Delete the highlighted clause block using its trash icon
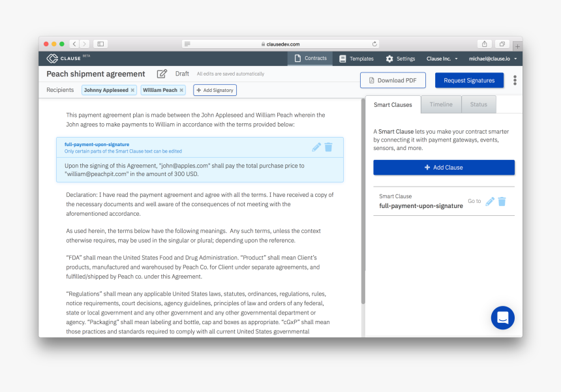 point(328,147)
